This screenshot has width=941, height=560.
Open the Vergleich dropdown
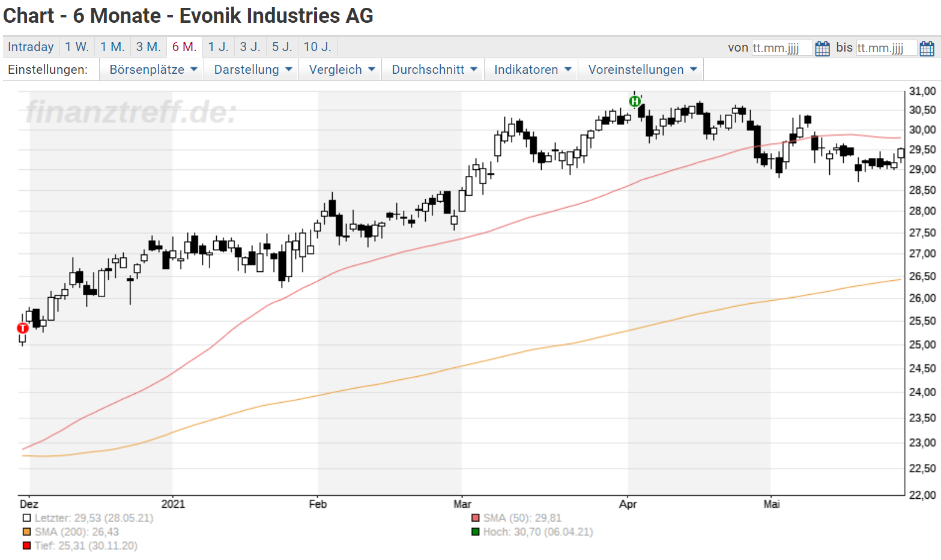point(342,70)
